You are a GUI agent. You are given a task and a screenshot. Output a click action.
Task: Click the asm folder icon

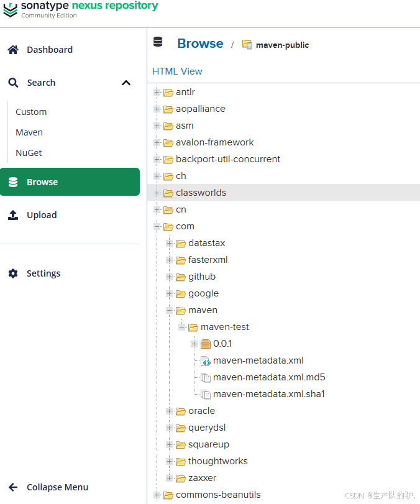168,126
